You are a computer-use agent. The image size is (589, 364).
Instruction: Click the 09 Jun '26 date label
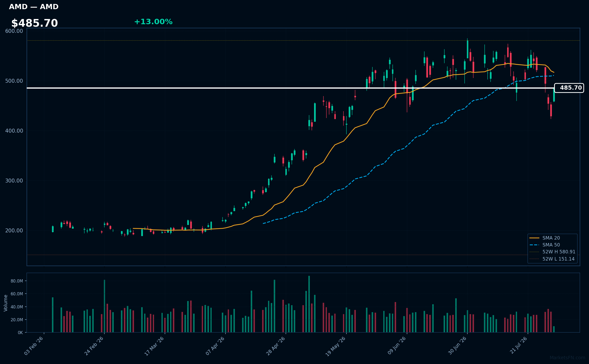pyautogui.click(x=397, y=345)
